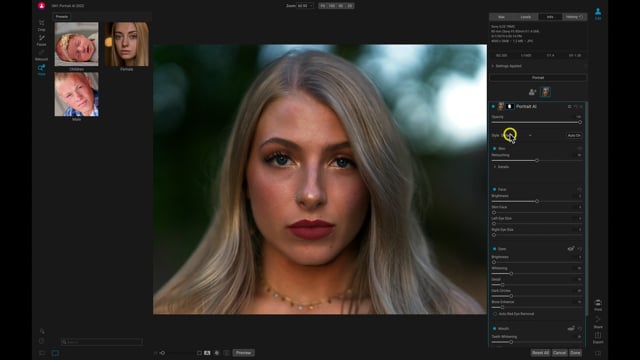Switch to the Levels tab
The height and width of the screenshot is (360, 640).
[526, 17]
